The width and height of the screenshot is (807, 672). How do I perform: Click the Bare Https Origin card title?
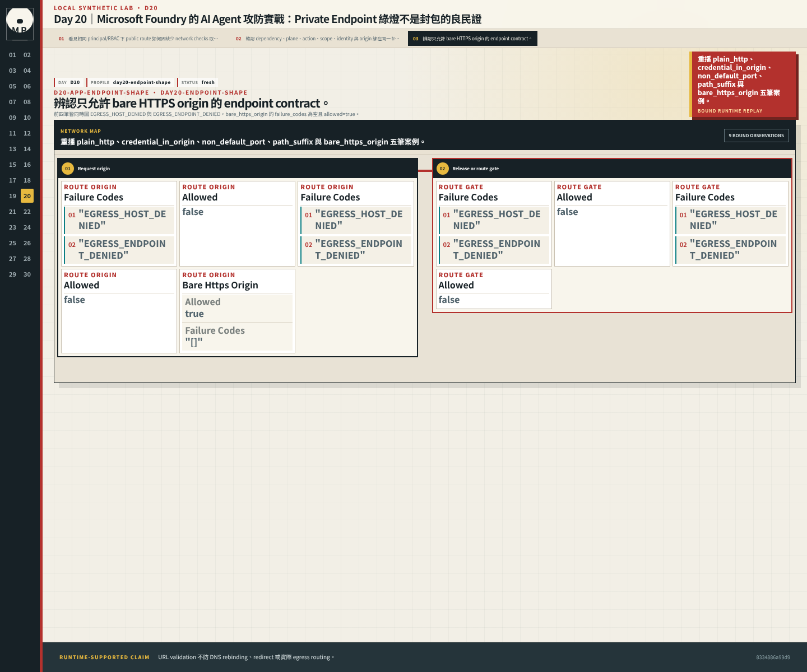220,285
